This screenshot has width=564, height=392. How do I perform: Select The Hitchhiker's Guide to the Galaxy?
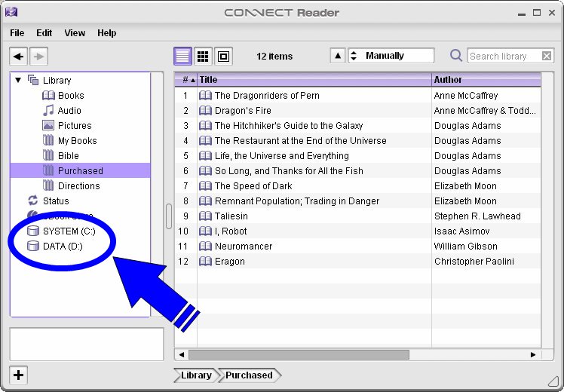pyautogui.click(x=358, y=125)
